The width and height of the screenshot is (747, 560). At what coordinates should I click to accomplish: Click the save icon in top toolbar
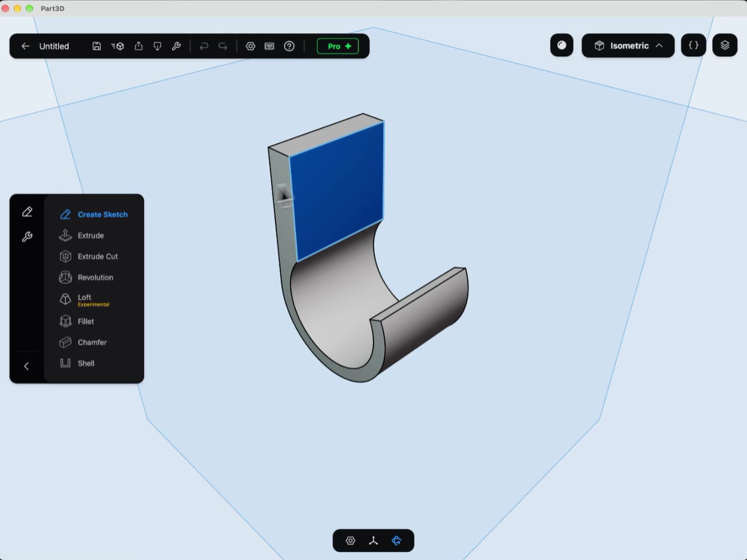pos(97,46)
